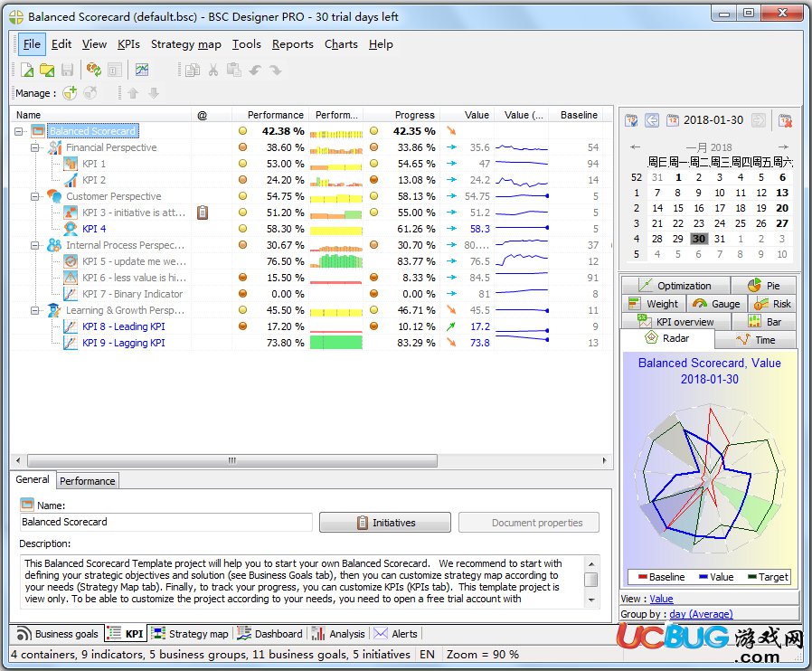Click the Document properties button

[529, 523]
